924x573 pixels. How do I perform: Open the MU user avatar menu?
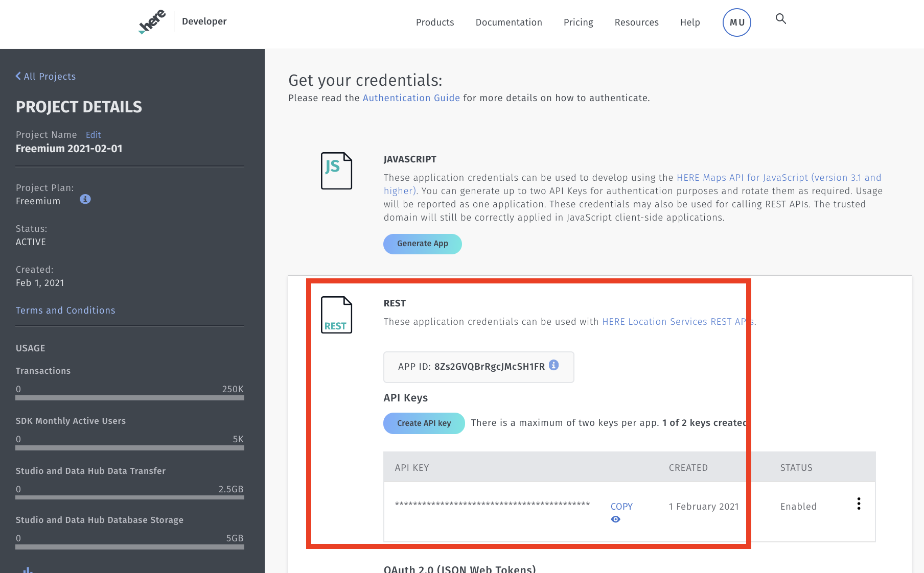click(x=736, y=22)
